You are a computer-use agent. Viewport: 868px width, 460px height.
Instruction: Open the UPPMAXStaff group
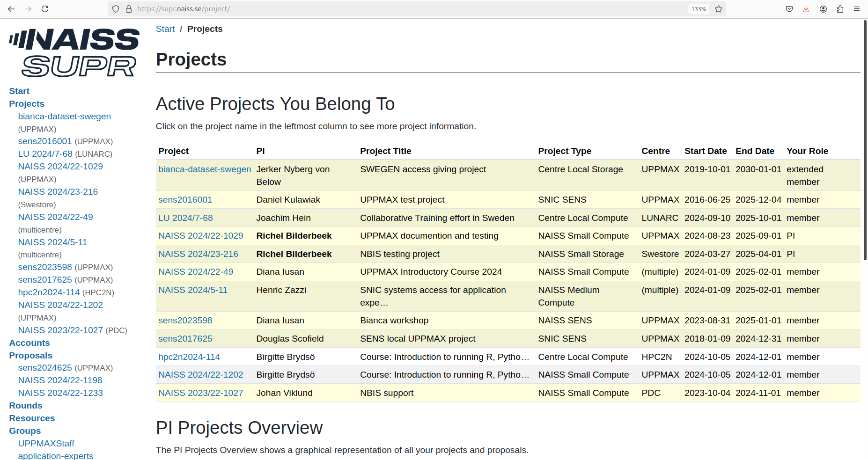(x=46, y=443)
